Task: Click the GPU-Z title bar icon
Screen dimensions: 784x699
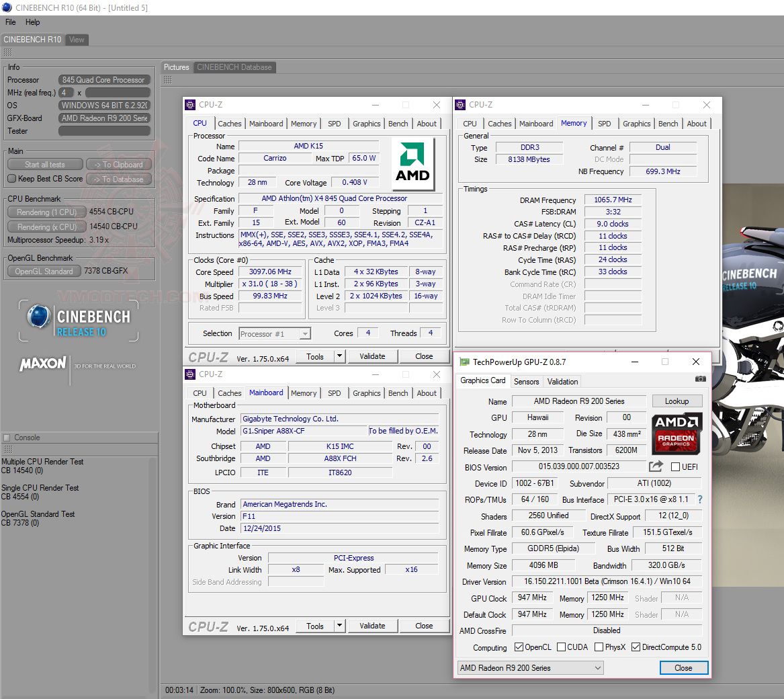Action: [x=464, y=362]
